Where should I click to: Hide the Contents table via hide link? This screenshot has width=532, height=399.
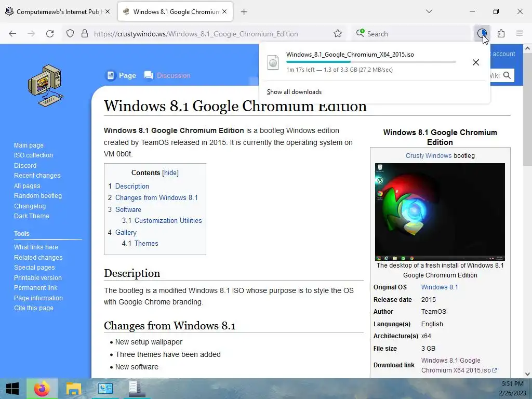pyautogui.click(x=170, y=172)
